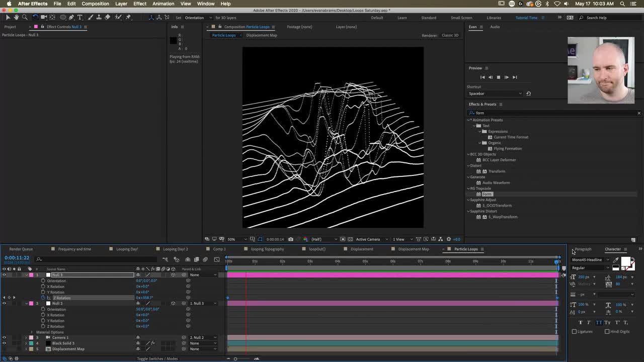Click the pink label color of Null 3
The width and height of the screenshot is (644, 362).
click(x=31, y=275)
